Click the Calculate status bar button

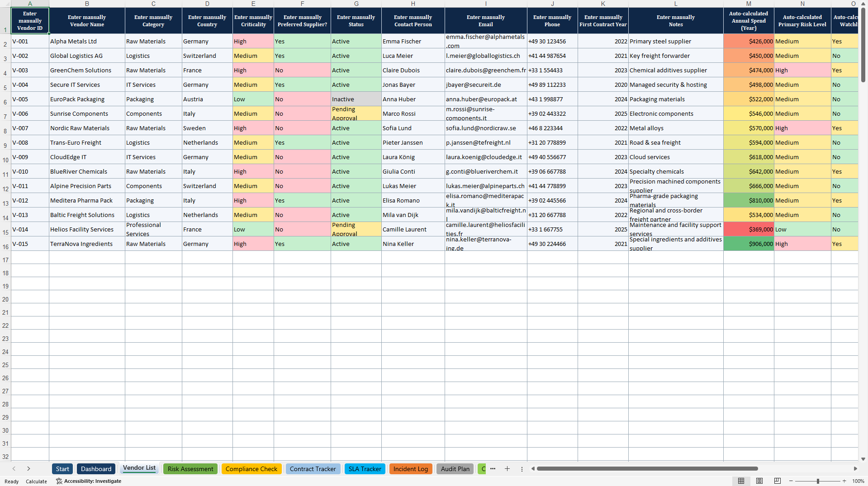(36, 481)
